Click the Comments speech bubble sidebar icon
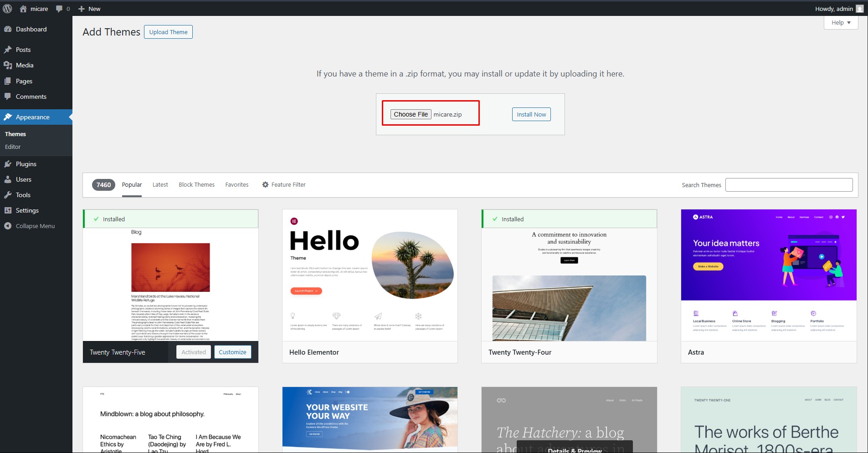Viewport: 868px width, 453px height. point(8,97)
